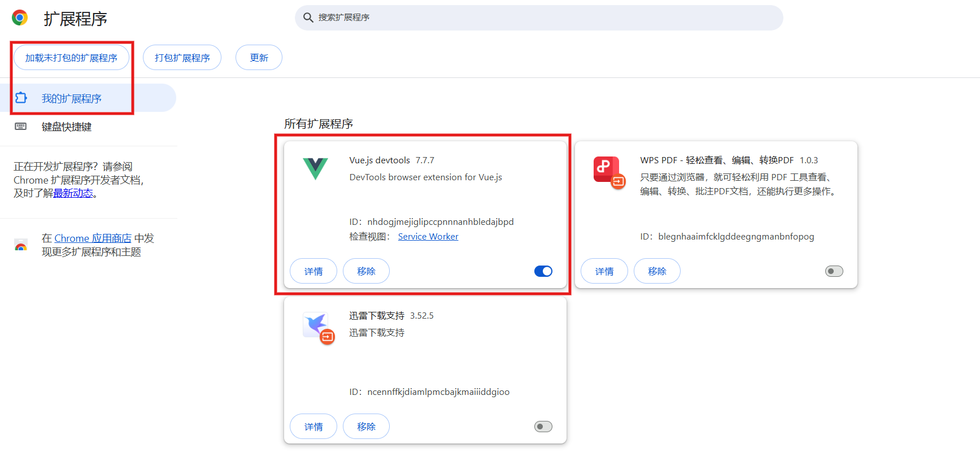Open 详情 for WPS PDF
Image resolution: width=980 pixels, height=474 pixels.
point(604,271)
